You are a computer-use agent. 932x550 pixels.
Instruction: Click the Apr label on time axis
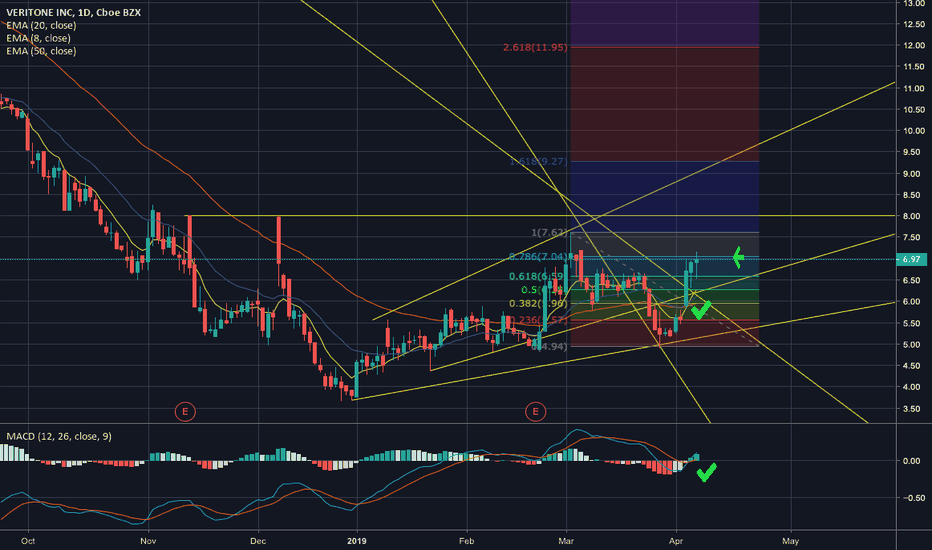coord(676,541)
